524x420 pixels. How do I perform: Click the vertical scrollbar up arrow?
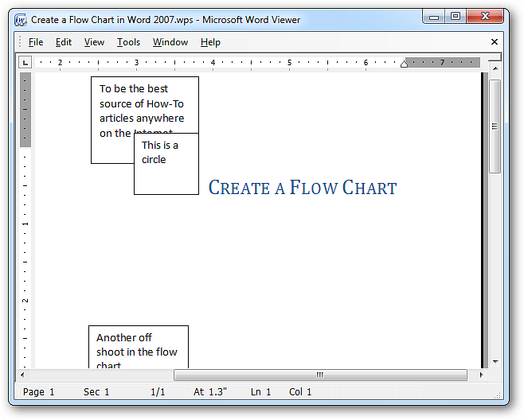click(x=495, y=70)
